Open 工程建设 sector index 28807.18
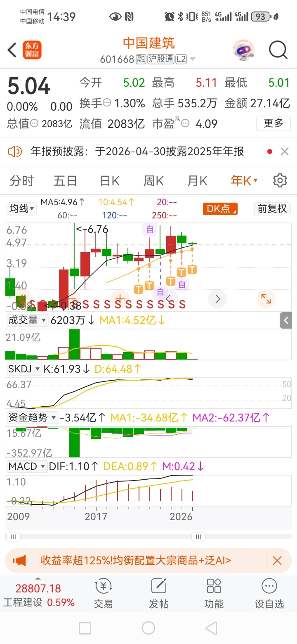 pyautogui.click(x=39, y=595)
